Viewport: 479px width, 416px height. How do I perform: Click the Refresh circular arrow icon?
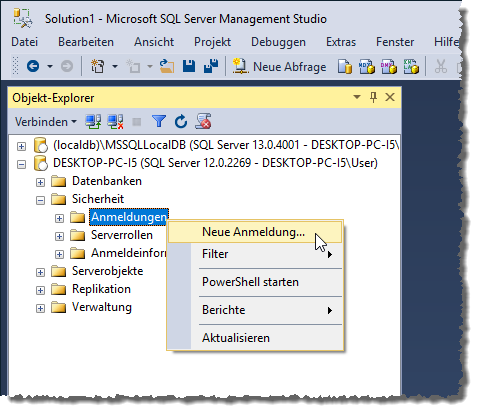click(181, 121)
